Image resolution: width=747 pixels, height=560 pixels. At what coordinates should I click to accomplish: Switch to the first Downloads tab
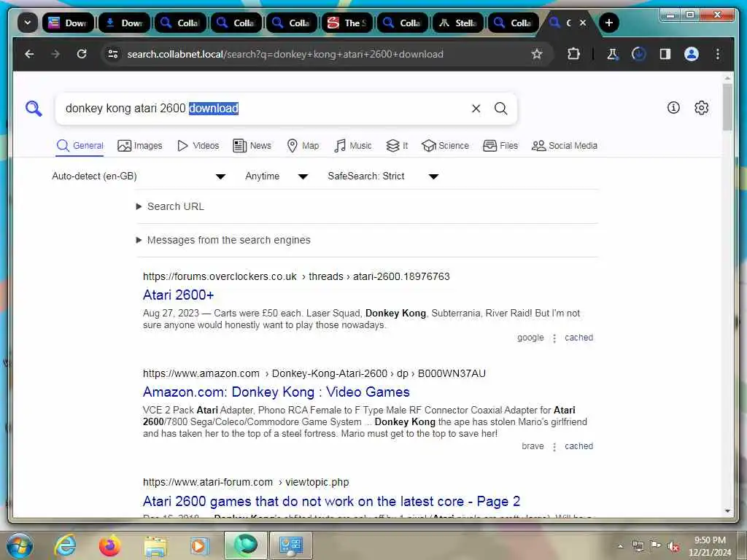coord(68,23)
